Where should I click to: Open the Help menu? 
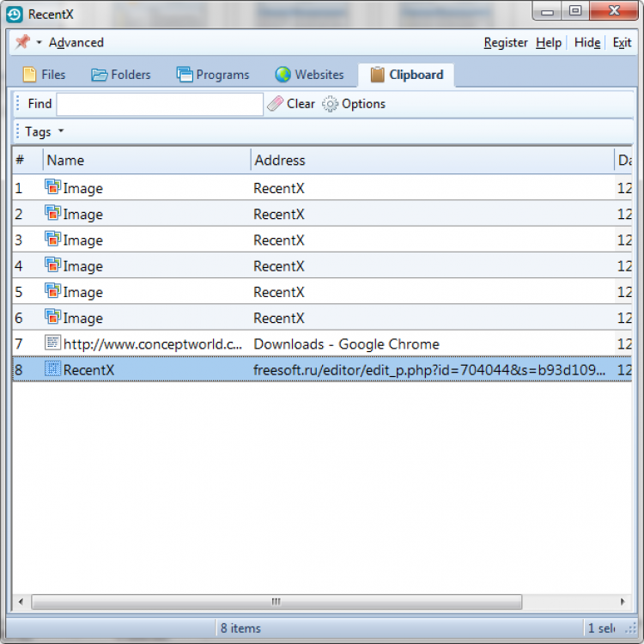coord(549,42)
